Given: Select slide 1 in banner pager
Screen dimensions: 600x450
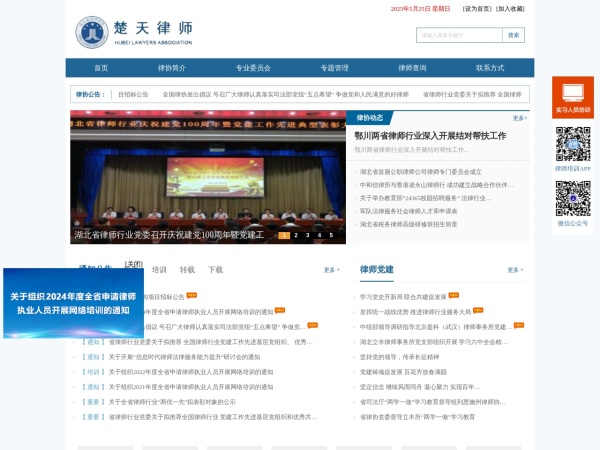Looking at the screenshot, I should tap(284, 235).
